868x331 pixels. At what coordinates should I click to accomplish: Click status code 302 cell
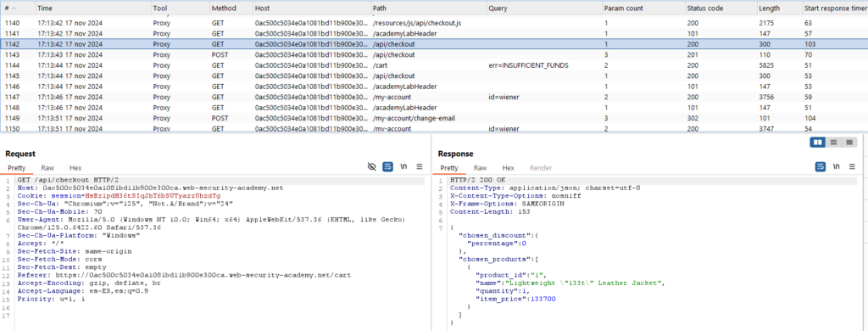(692, 118)
